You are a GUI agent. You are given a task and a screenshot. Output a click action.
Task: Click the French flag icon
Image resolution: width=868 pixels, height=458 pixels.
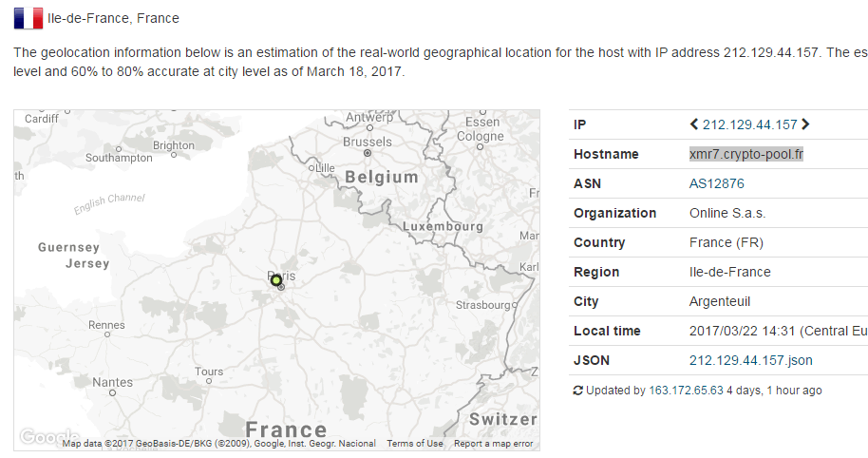28,18
